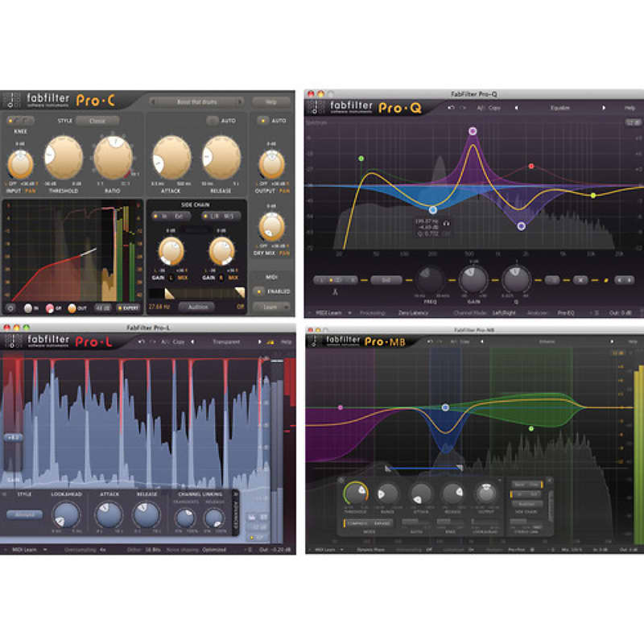The image size is (644, 644).
Task: Switch Pro-Q Channel Mode from Left/Right
Action: [x=503, y=312]
